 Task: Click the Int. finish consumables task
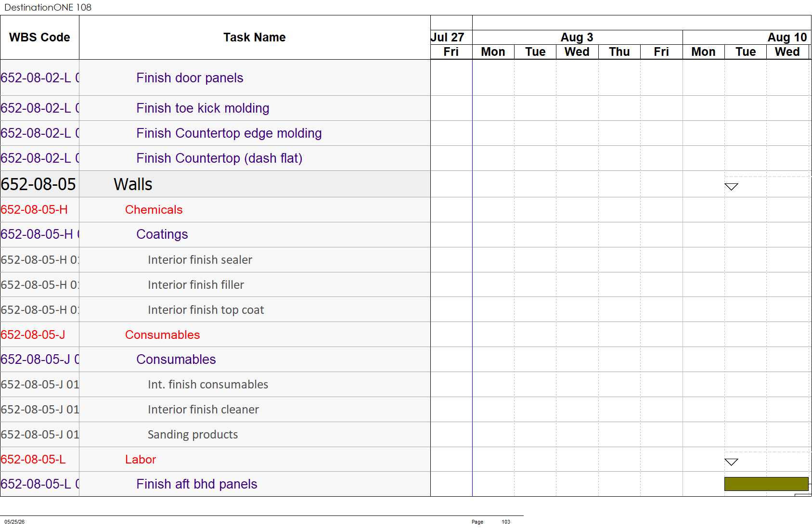208,385
